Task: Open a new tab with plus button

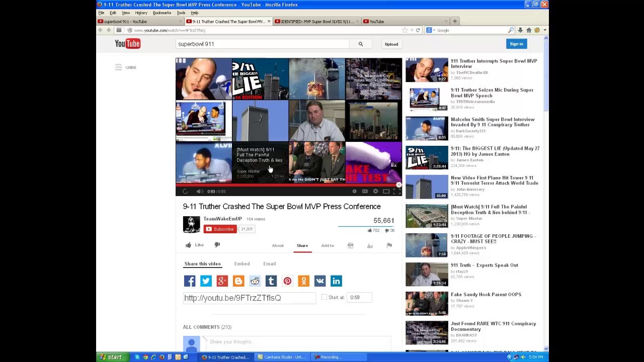Action: 455,21
